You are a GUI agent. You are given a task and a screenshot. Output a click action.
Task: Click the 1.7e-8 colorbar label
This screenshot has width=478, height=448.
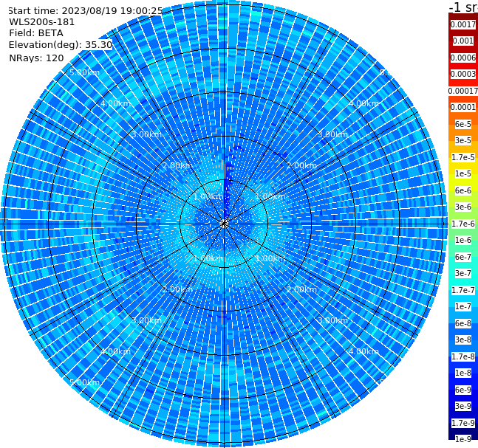(463, 356)
